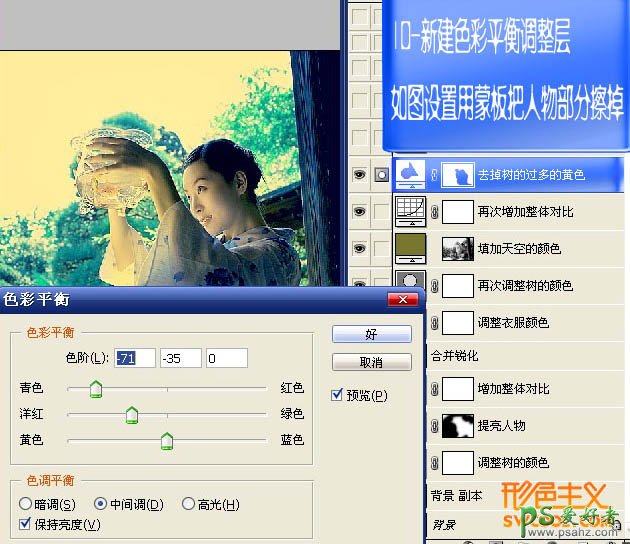Click the mask indicator box beside the top layer's eye
This screenshot has width=630, height=544.
tap(381, 175)
